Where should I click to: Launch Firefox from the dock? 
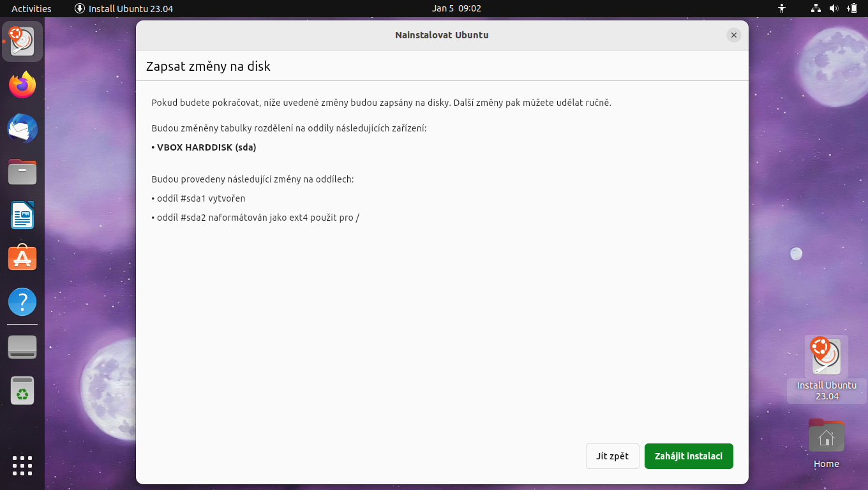[22, 85]
